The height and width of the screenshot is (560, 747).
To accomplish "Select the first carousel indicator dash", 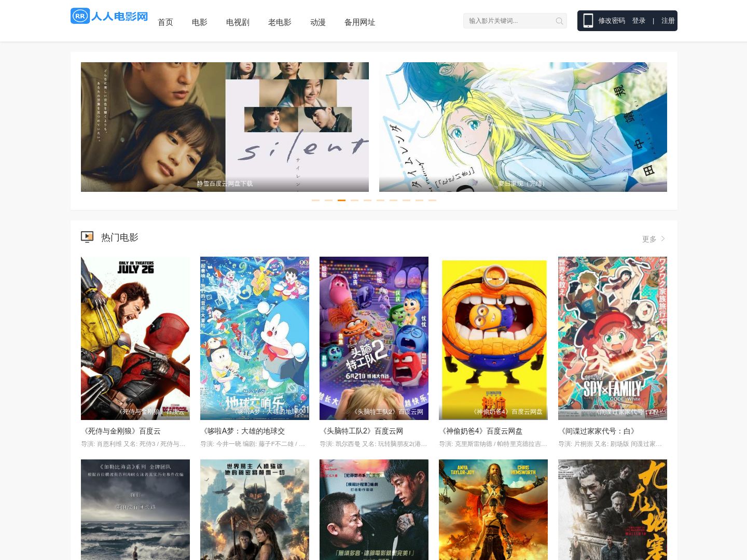I will (x=315, y=200).
